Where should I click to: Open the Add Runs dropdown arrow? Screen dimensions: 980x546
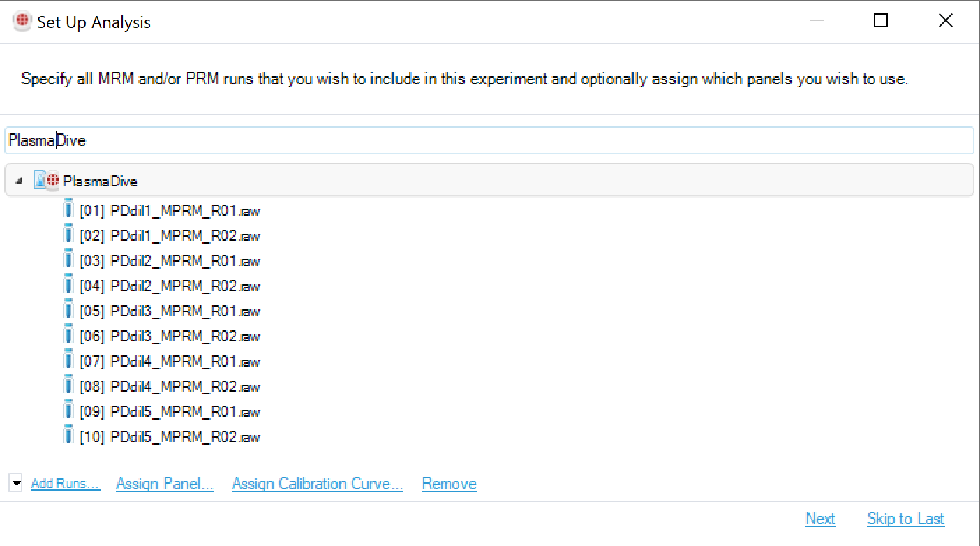click(x=16, y=482)
